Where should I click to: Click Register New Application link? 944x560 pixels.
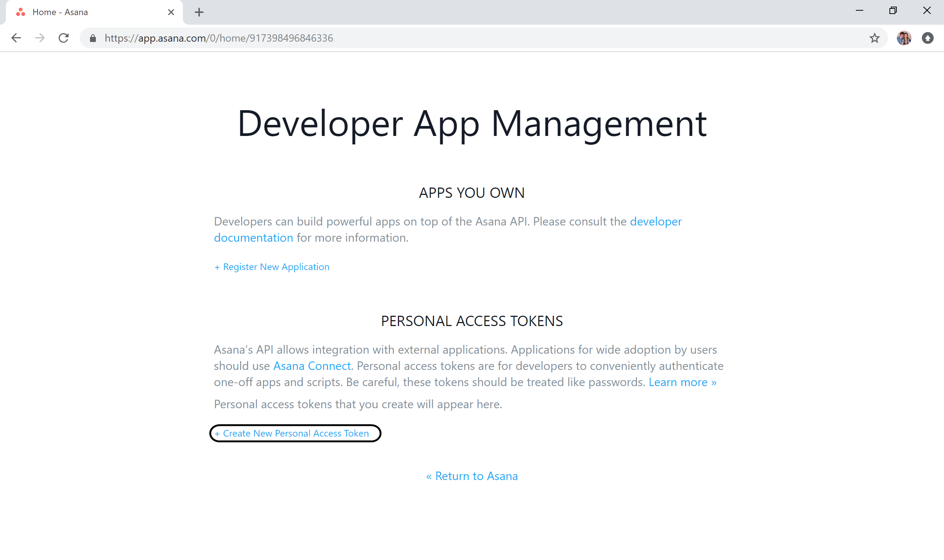point(271,267)
